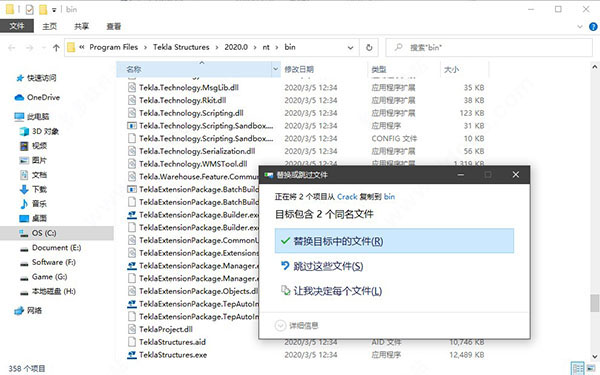600x375 pixels.
Task: Switch to the 主页 ribbon tab
Action: coord(49,26)
